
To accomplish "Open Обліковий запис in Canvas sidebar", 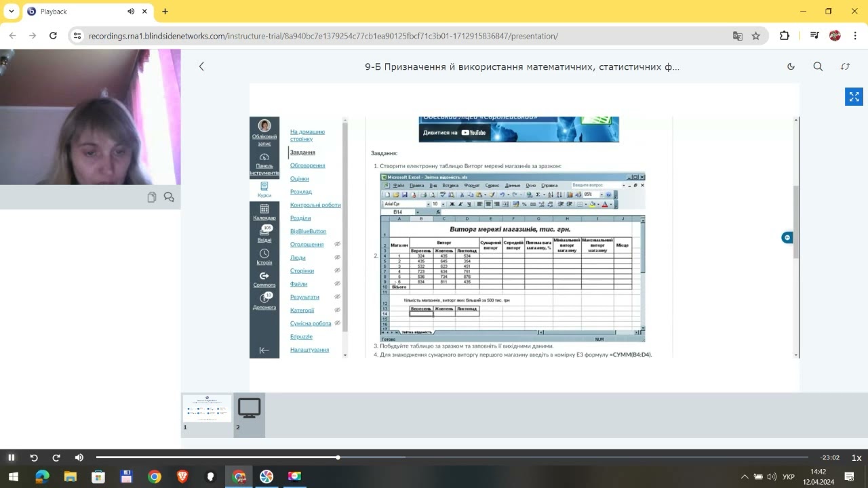I will tap(264, 132).
